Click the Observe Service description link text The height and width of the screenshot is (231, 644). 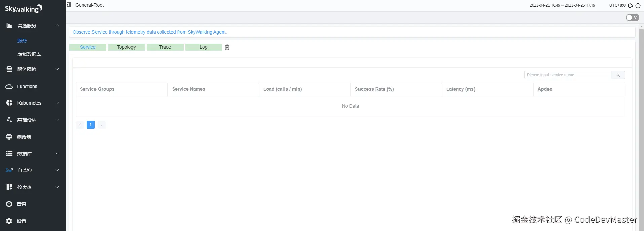point(150,32)
